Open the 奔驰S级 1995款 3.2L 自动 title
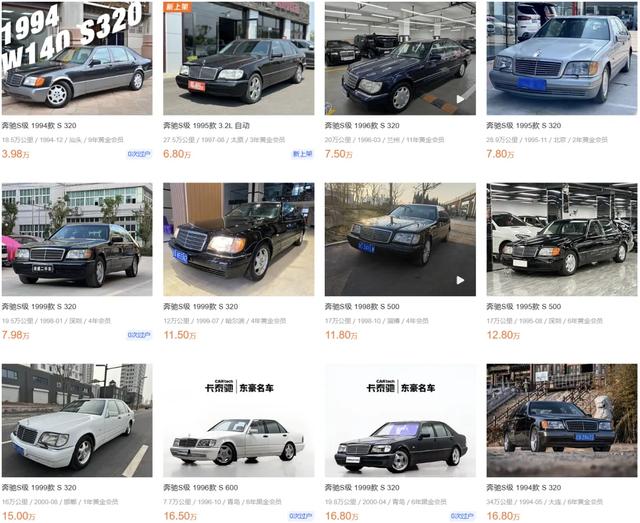Image resolution: width=640 pixels, height=523 pixels. pyautogui.click(x=206, y=125)
